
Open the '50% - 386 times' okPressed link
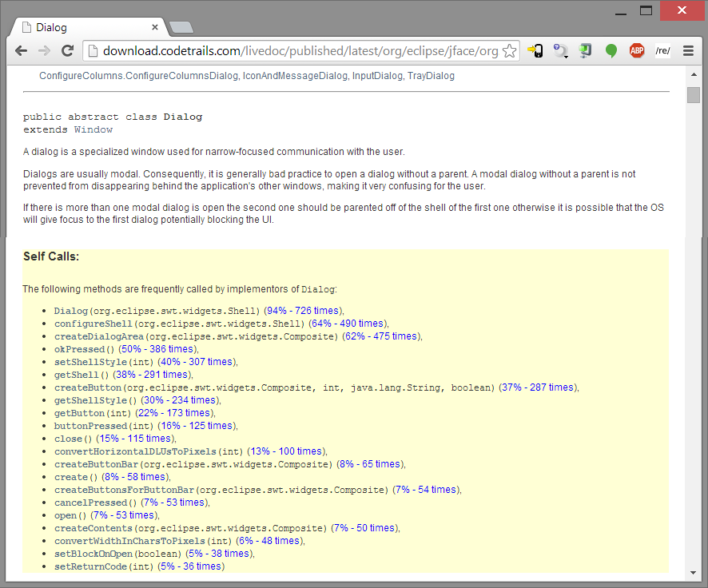click(157, 349)
